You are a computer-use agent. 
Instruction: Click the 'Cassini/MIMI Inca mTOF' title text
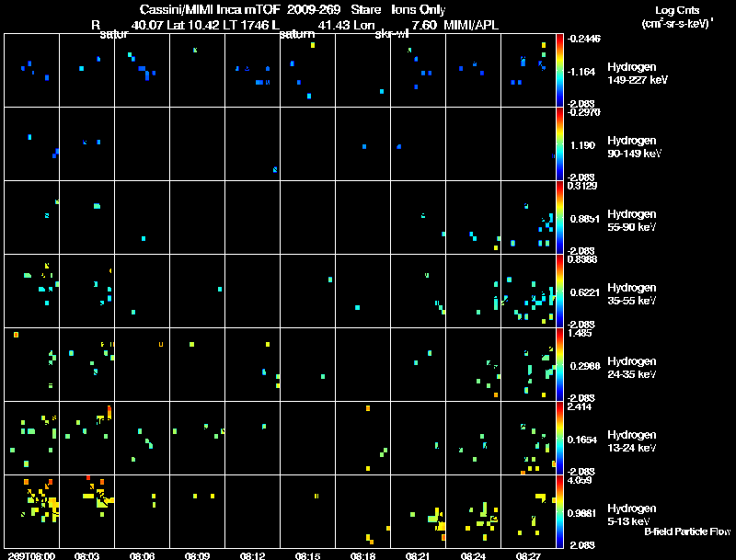coord(210,9)
